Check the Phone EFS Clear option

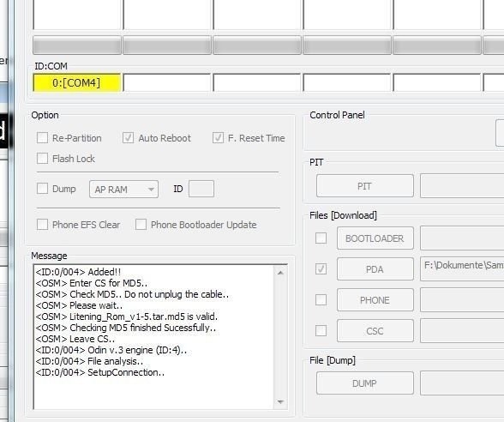(43, 225)
